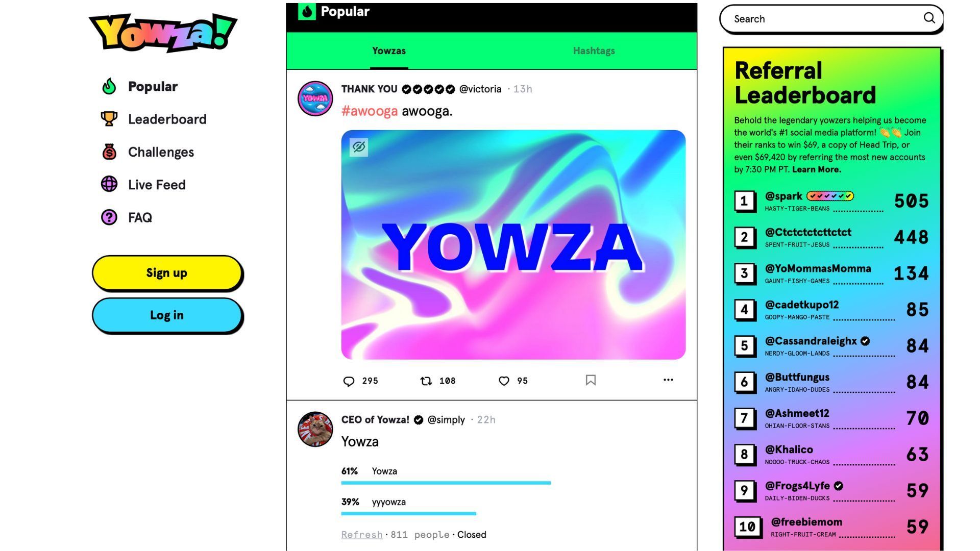
Task: Click the bookmark icon on @victoria post
Action: coord(590,380)
